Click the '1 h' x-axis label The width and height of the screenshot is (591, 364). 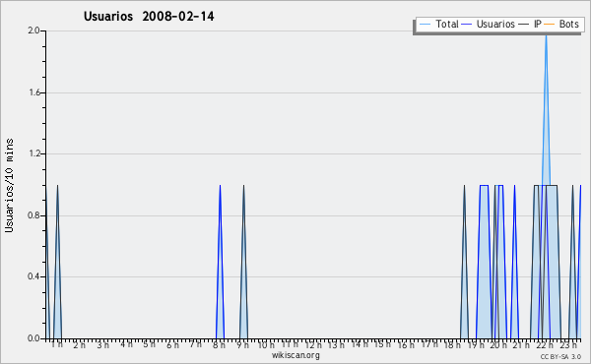57,344
